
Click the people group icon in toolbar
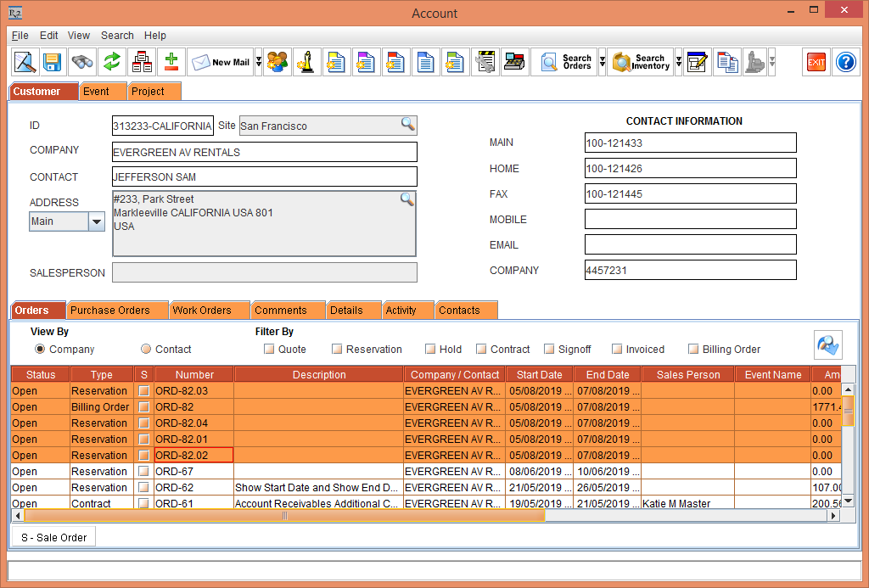[x=277, y=63]
